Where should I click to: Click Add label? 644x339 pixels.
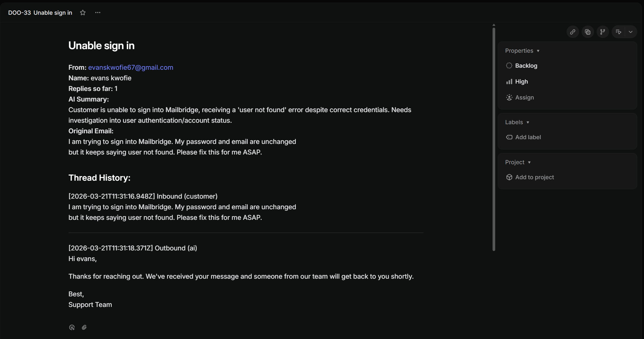(528, 137)
